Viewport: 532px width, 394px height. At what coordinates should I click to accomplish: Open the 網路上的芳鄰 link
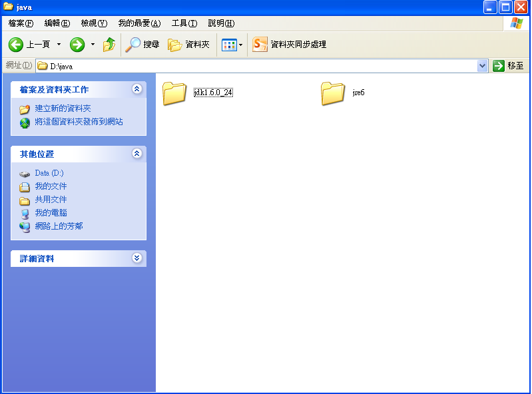[59, 226]
